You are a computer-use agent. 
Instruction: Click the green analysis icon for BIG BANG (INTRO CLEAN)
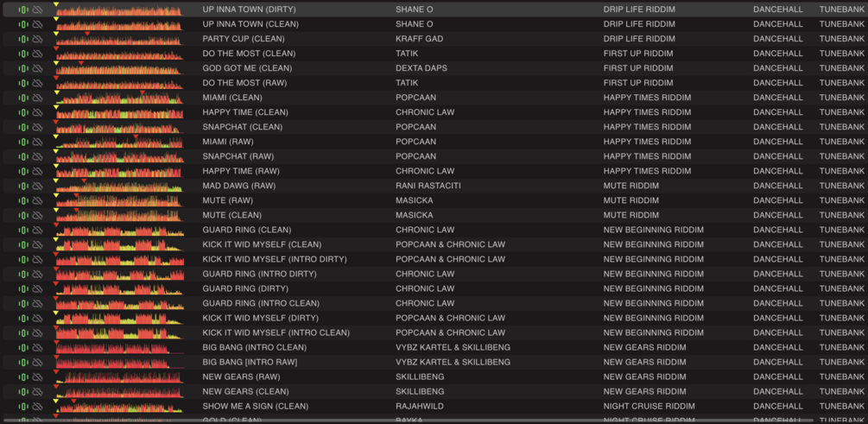[23, 347]
